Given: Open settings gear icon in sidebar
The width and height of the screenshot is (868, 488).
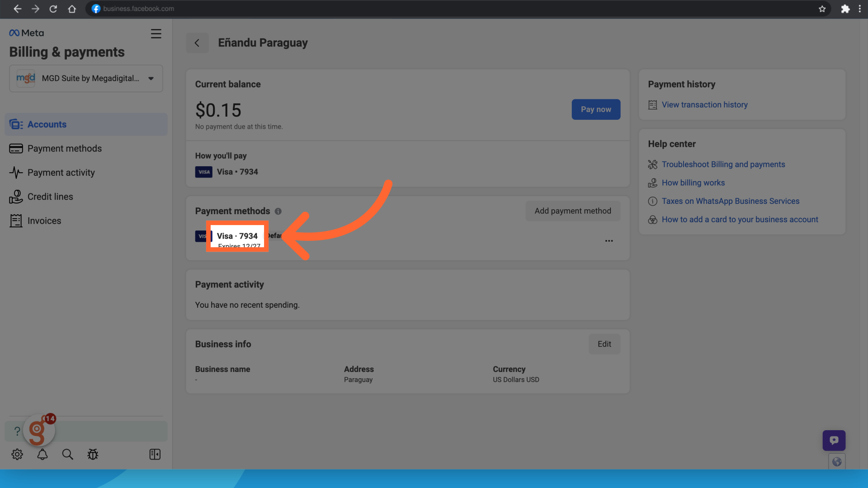Looking at the screenshot, I should tap(17, 455).
